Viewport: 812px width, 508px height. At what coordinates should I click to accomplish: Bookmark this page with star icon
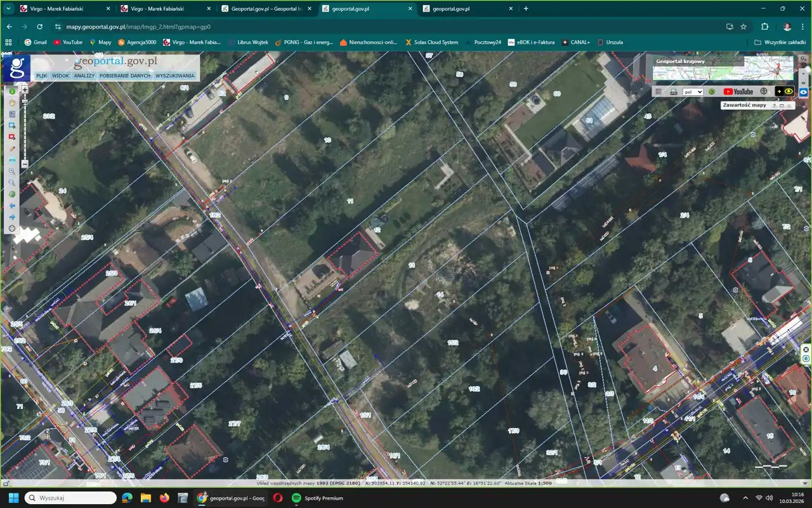pyautogui.click(x=743, y=27)
